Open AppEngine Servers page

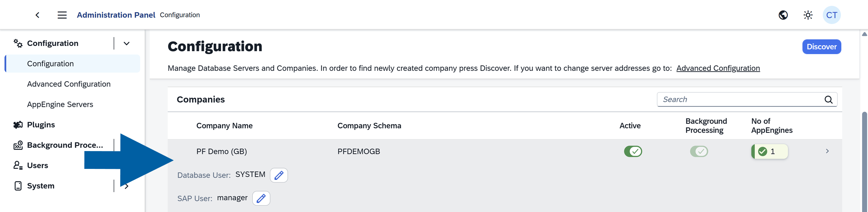coord(60,104)
